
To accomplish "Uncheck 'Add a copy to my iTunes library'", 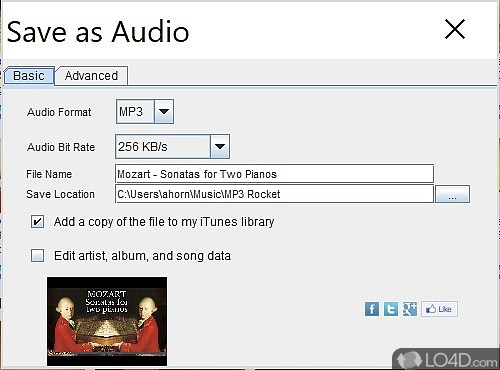I will coord(37,222).
